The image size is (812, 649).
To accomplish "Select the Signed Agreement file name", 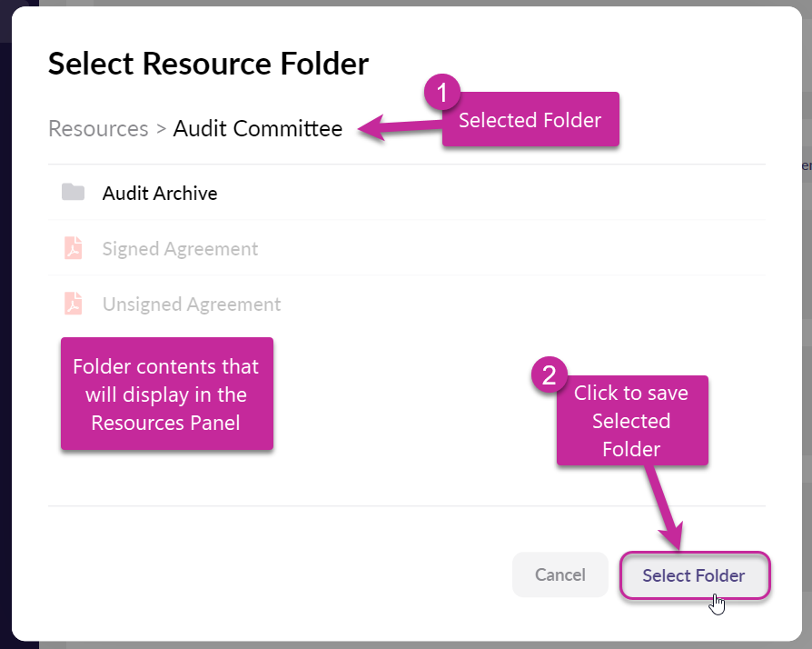I will pos(180,249).
